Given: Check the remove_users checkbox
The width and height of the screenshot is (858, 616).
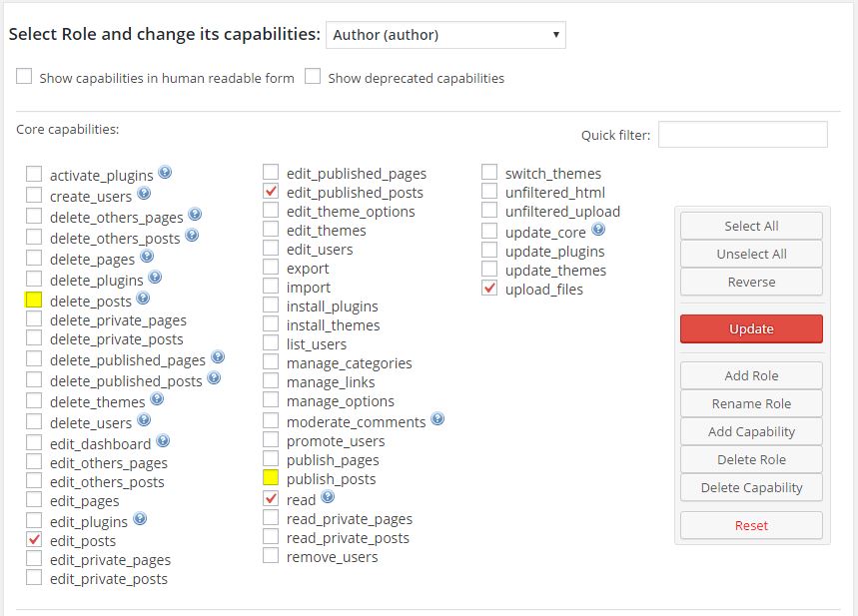Looking at the screenshot, I should [271, 555].
